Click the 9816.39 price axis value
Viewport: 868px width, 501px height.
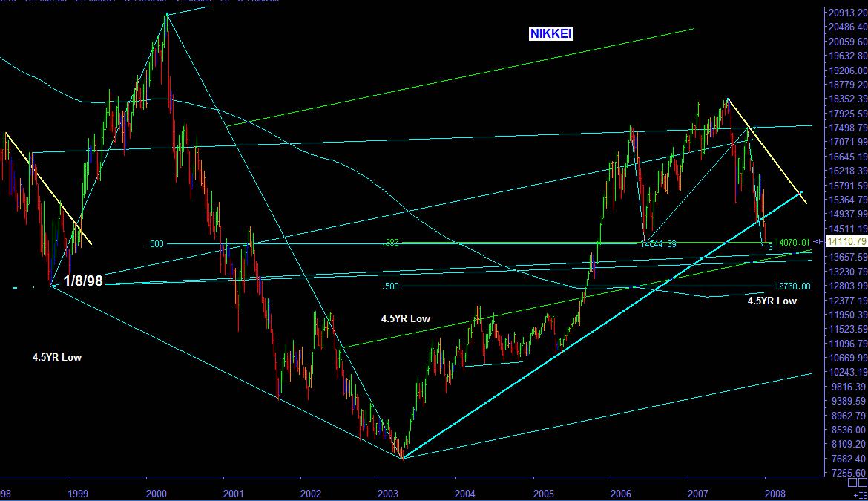(x=849, y=387)
